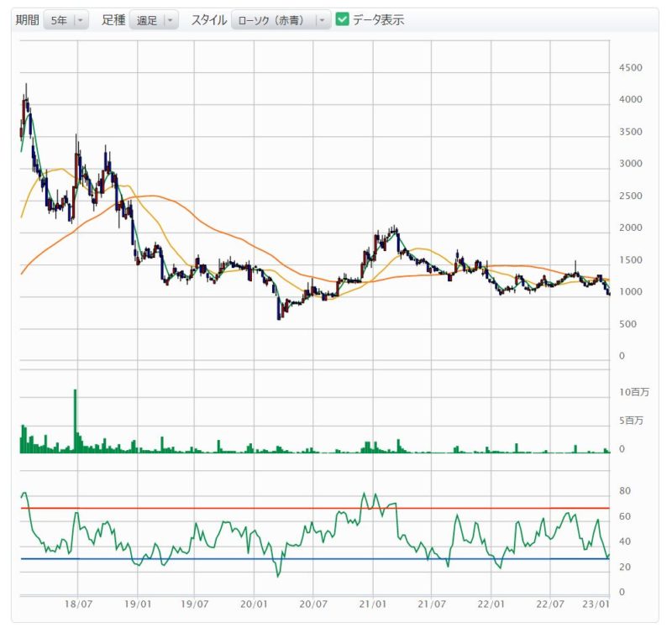Click the 足種 label
Viewport: 672px width, 633px height.
pyautogui.click(x=113, y=20)
